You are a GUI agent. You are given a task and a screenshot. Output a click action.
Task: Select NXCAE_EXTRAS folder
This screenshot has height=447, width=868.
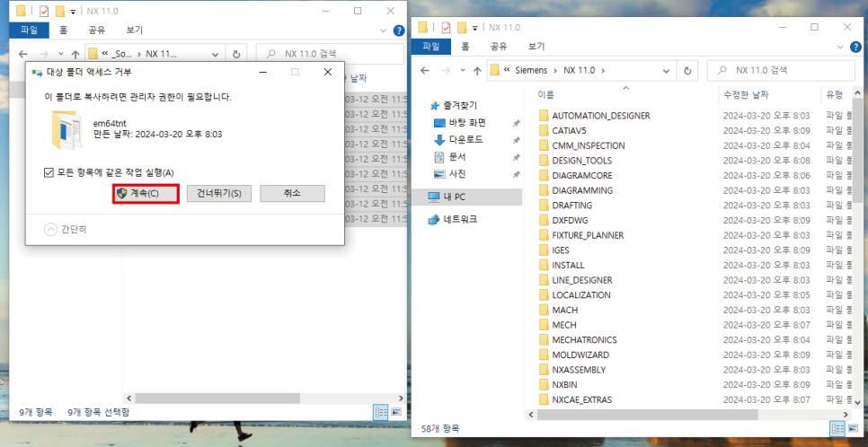tap(581, 399)
